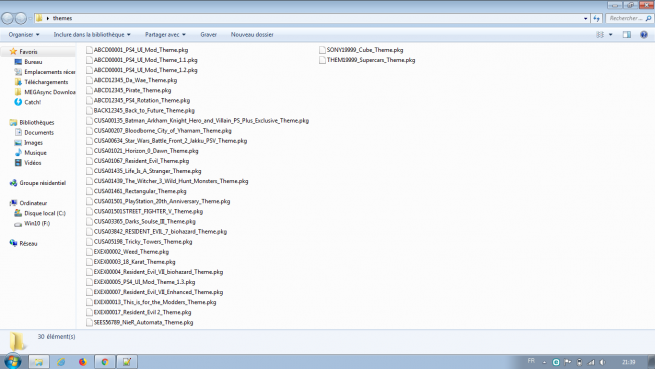Viewport: 655px width, 369px height.
Task: Click the Nouveau dossier button
Action: [x=252, y=35]
